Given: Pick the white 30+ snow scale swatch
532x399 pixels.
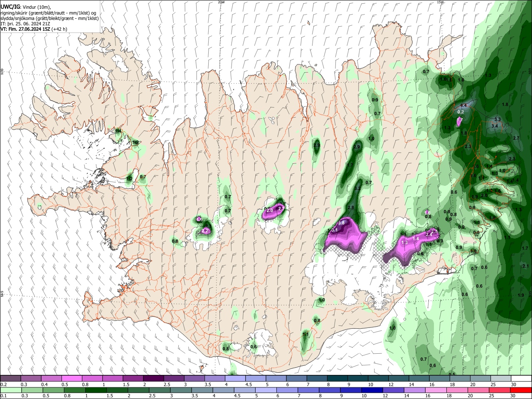Looking at the screenshot, I should 521,378.
